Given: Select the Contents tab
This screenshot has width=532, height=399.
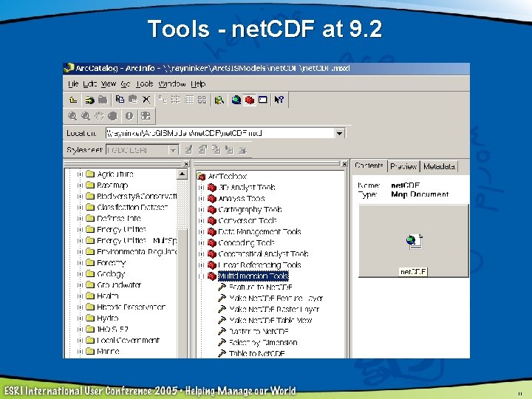Looking at the screenshot, I should point(369,166).
